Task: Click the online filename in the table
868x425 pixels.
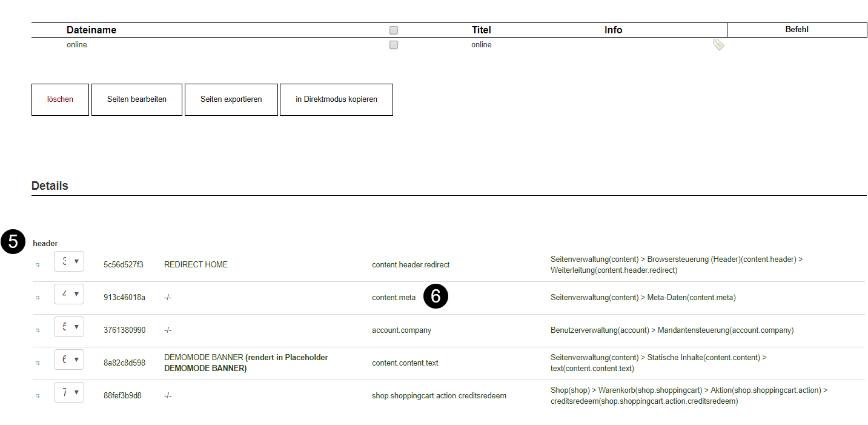Action: coord(77,45)
